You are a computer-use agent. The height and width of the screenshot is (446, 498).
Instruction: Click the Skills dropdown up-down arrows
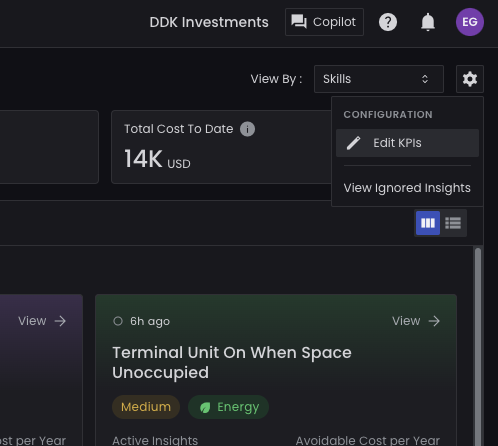click(425, 79)
